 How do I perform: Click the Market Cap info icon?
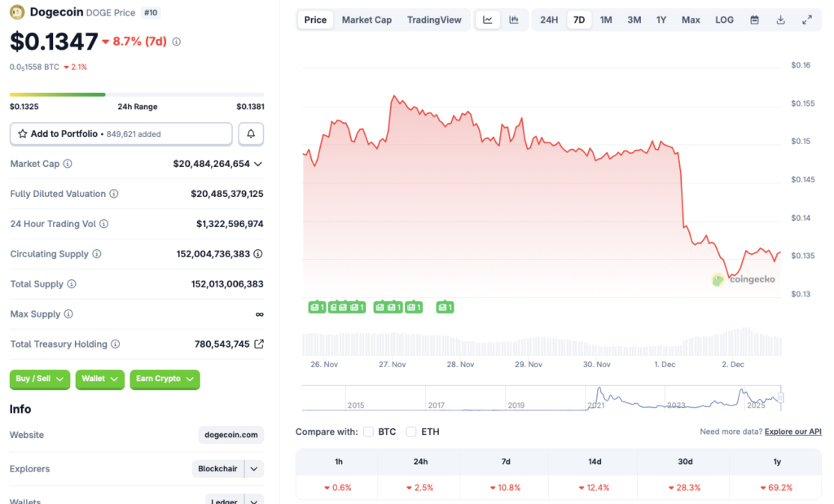(x=68, y=164)
